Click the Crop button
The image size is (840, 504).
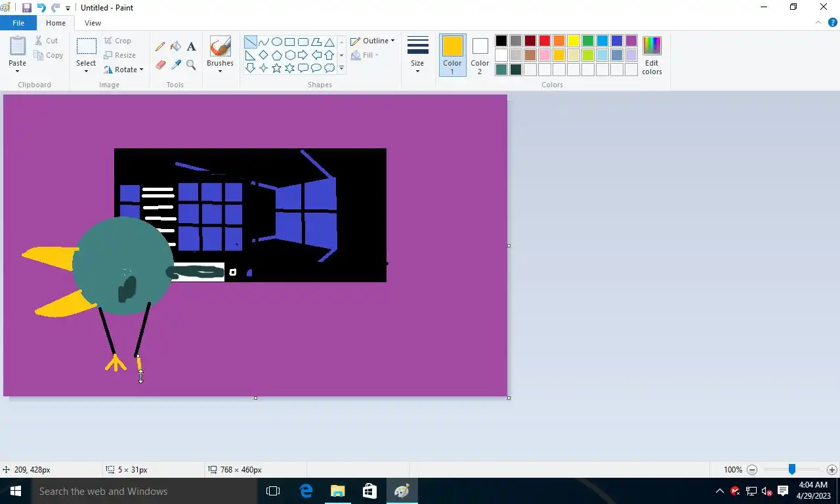pyautogui.click(x=117, y=41)
